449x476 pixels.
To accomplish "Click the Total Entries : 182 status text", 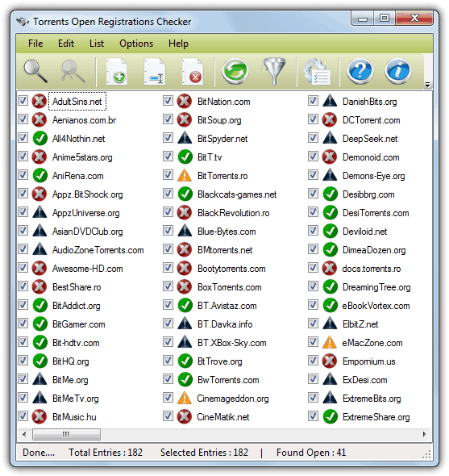I will (x=106, y=453).
